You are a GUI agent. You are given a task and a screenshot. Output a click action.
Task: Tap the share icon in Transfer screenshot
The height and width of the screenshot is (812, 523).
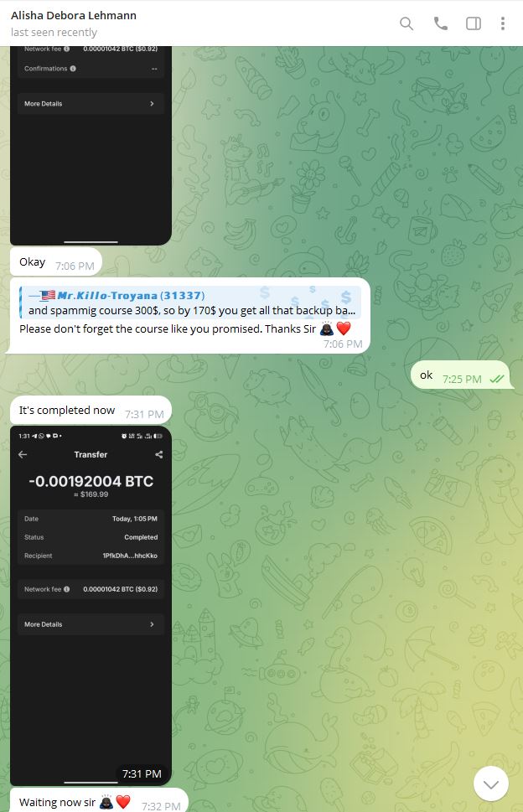pos(159,455)
